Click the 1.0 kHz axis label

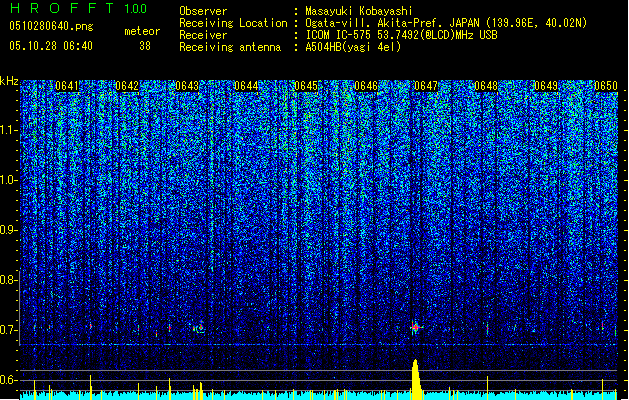pyautogui.click(x=9, y=180)
